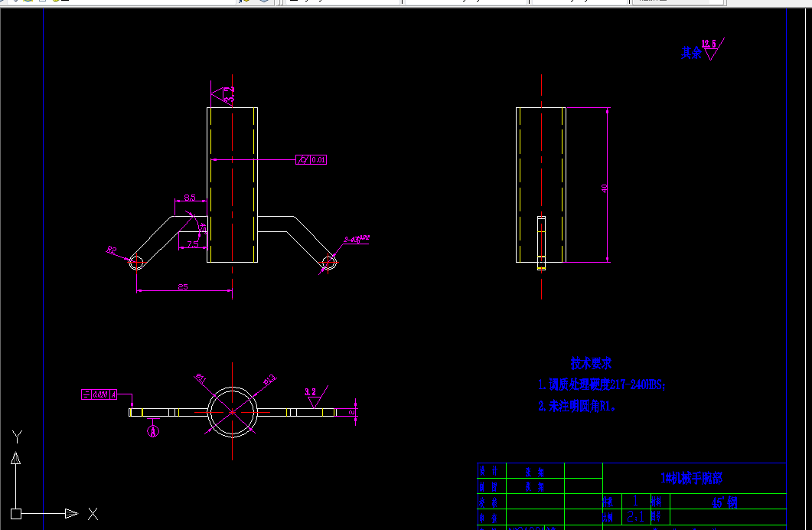Click the X axis label of UCS icon
Image resolution: width=812 pixels, height=530 pixels.
(93, 514)
